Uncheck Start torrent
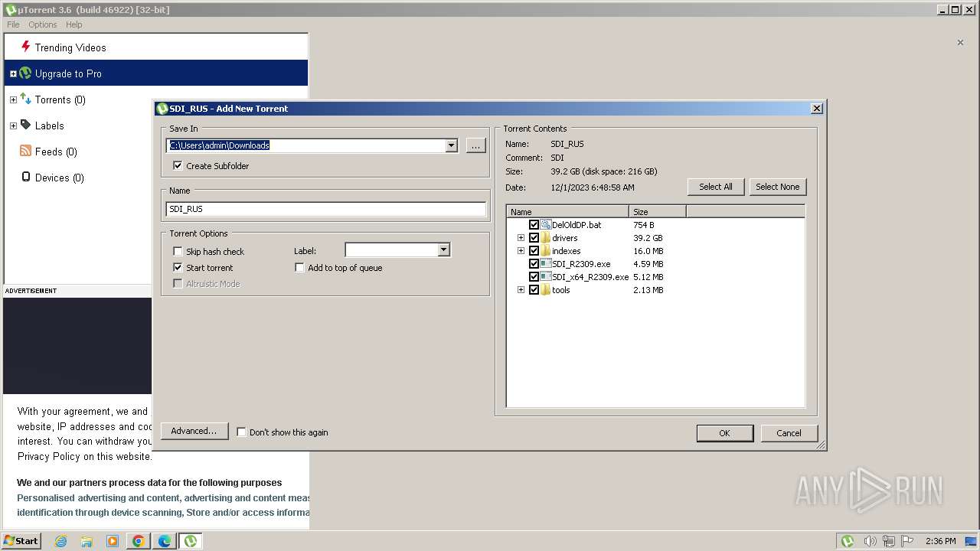The height and width of the screenshot is (551, 980). (178, 267)
